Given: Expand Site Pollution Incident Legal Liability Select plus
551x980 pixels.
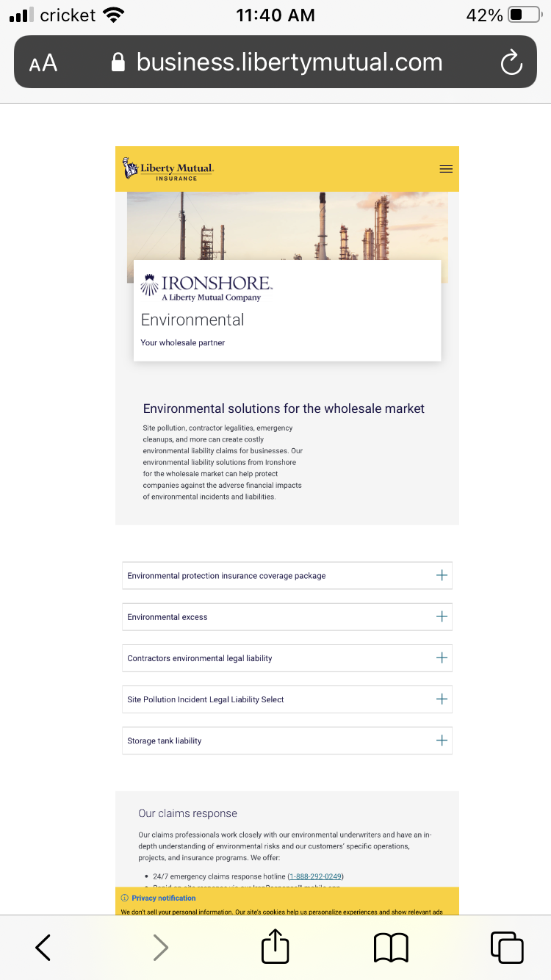Looking at the screenshot, I should point(442,699).
